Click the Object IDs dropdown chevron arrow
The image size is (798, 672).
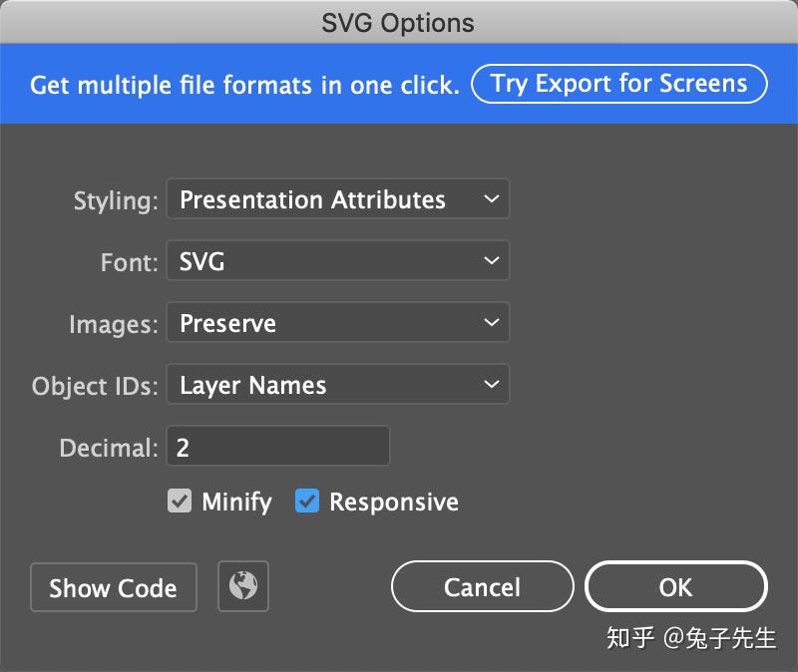point(491,385)
